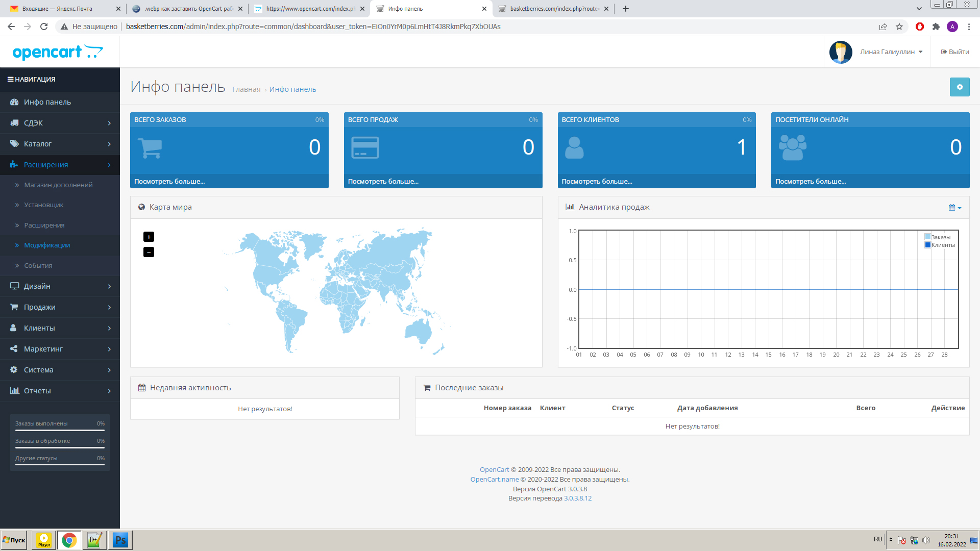The image size is (980, 551).
Task: Toggle the Заказы series in chart legend
Action: 940,237
